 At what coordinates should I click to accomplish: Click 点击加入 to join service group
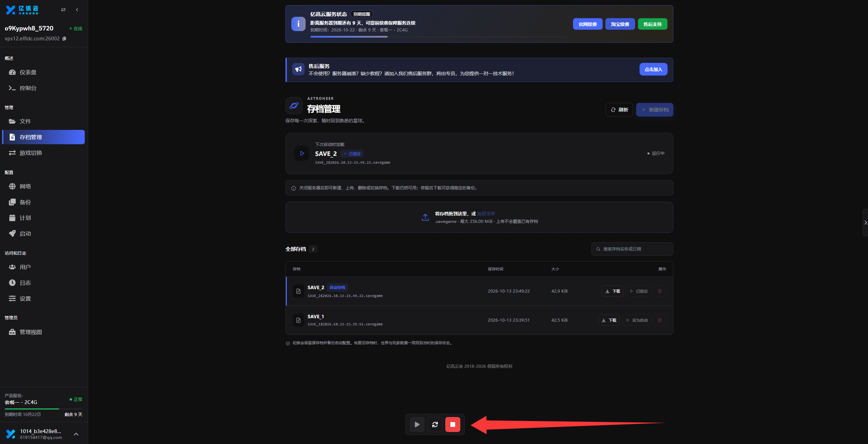(653, 69)
